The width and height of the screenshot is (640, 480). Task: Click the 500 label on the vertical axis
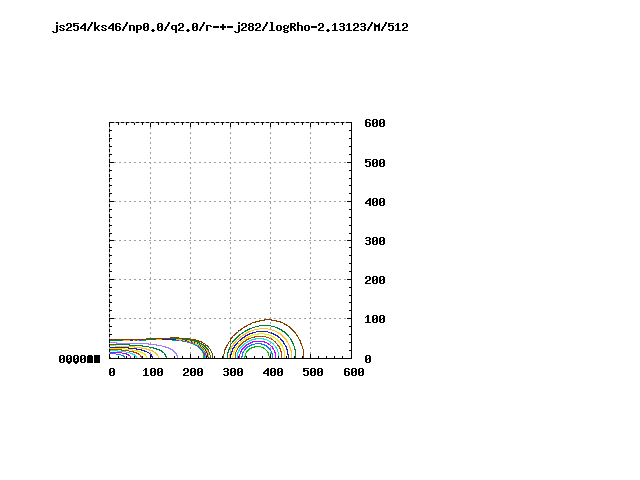point(375,163)
